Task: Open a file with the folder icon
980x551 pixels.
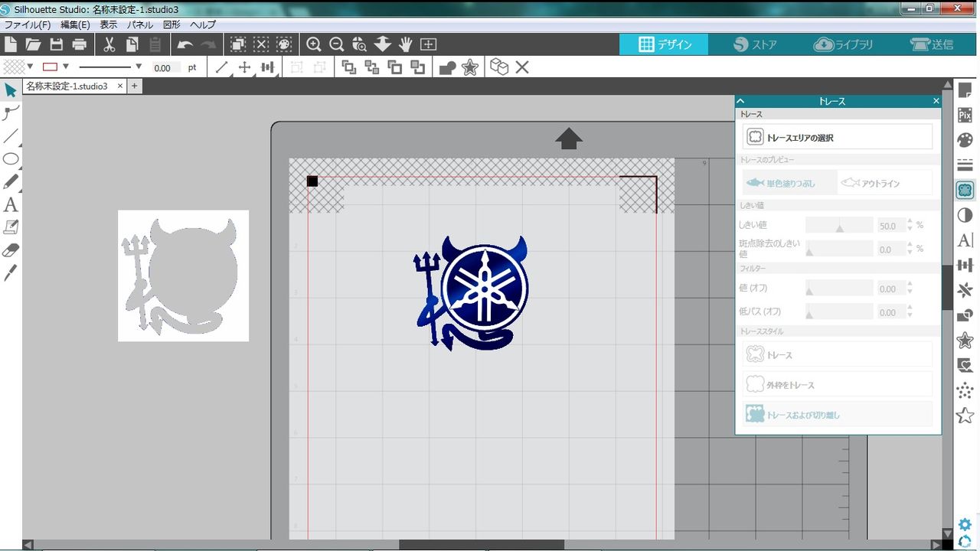Action: 33,44
